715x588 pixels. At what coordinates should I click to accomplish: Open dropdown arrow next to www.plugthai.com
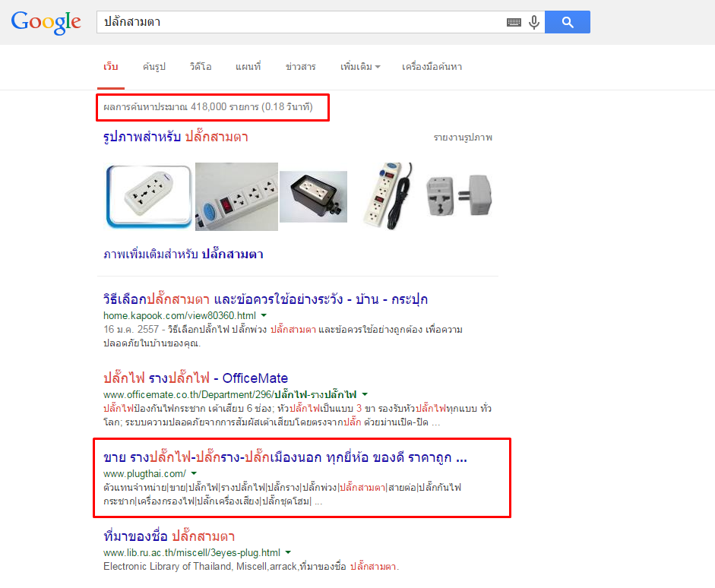click(194, 473)
